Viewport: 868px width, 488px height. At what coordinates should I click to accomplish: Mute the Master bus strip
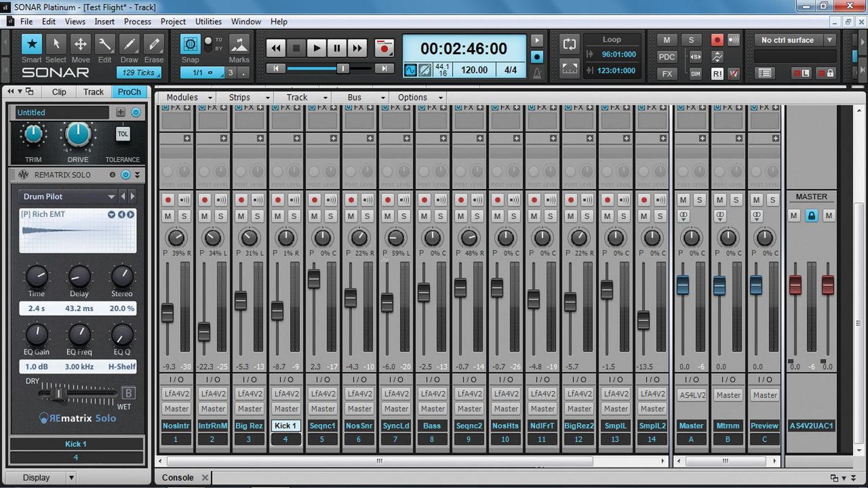tap(683, 200)
